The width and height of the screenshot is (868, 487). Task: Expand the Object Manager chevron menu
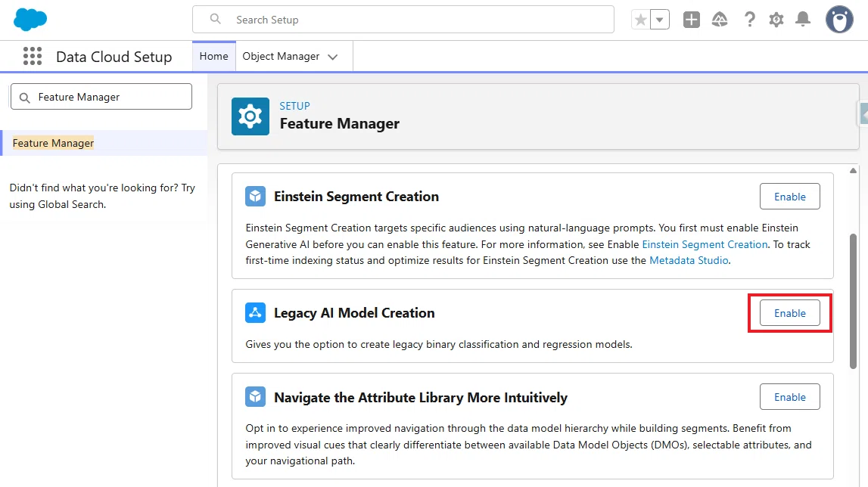[x=333, y=57]
